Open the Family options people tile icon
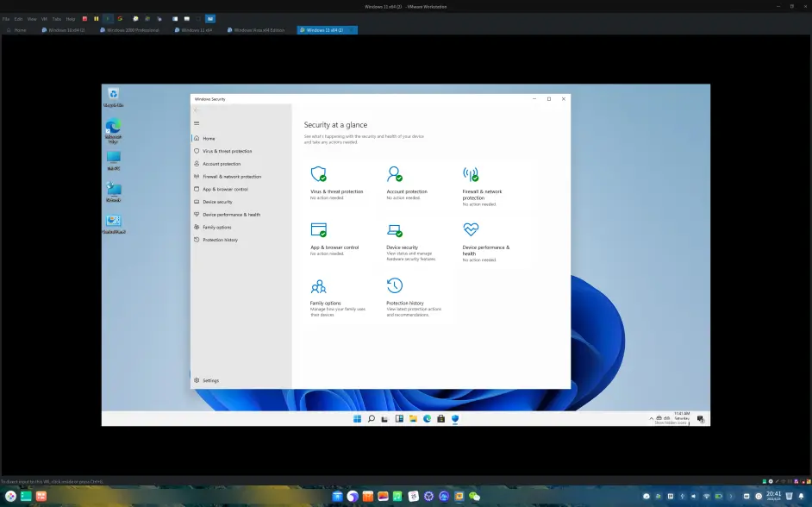The image size is (812, 507). [318, 286]
